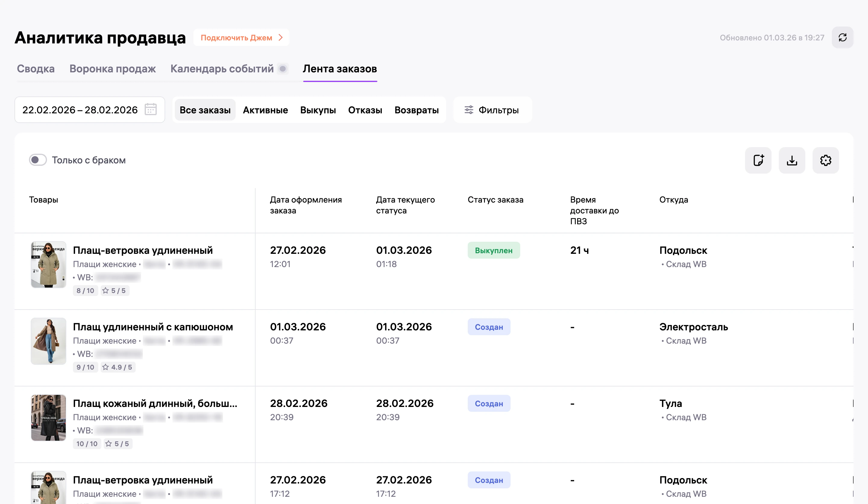Select the Возвраты orders filter
This screenshot has width=868, height=504.
(x=417, y=110)
